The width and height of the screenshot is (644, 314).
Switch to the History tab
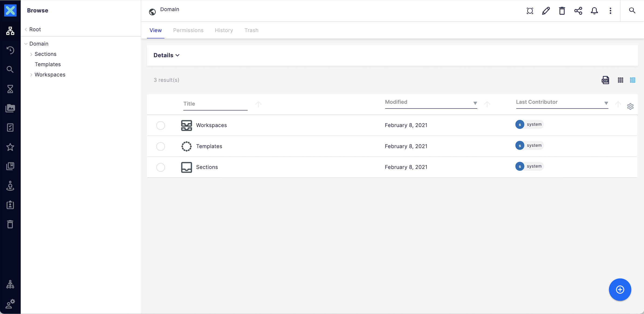[x=224, y=30]
